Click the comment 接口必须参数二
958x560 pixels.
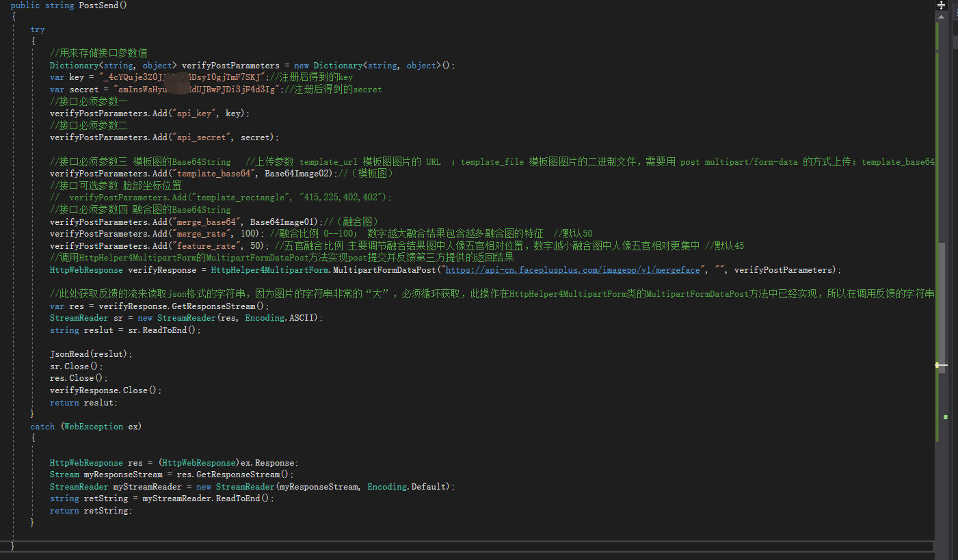(x=89, y=126)
